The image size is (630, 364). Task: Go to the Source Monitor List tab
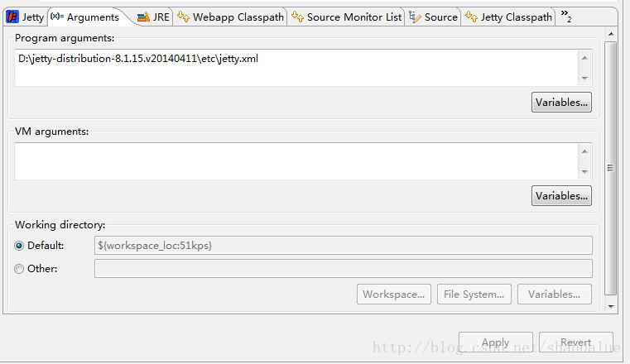346,17
